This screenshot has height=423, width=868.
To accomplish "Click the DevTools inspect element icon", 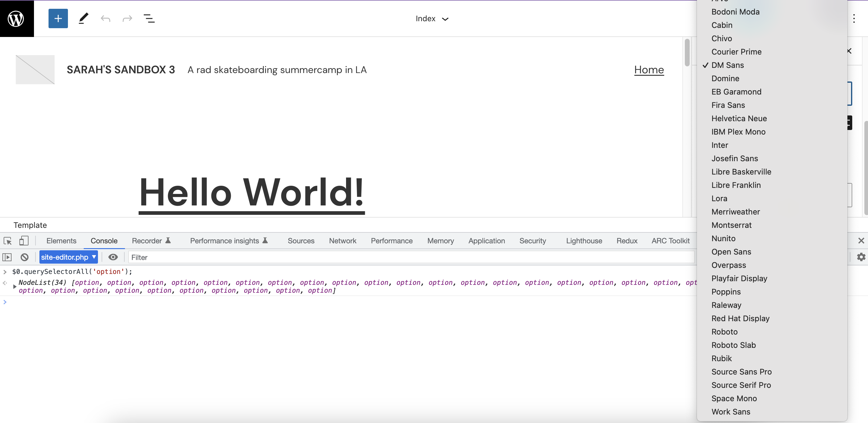I will pyautogui.click(x=7, y=241).
